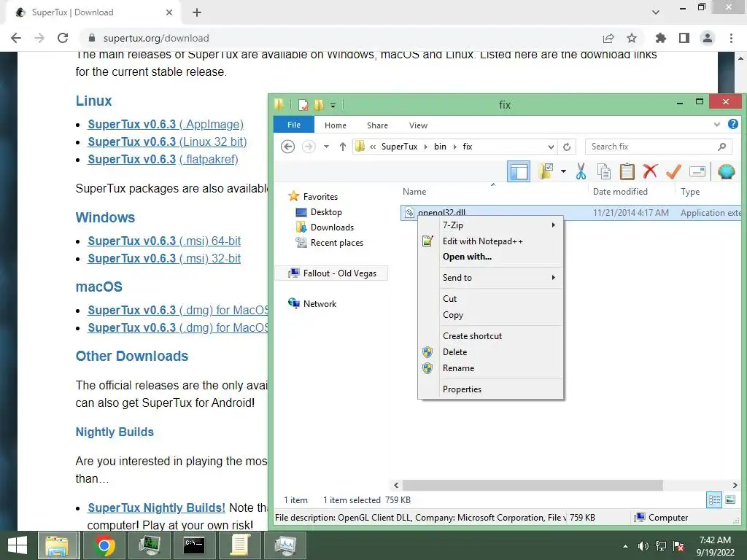The height and width of the screenshot is (560, 747).
Task: Toggle the preview pane layout icon in toolbar
Action: pos(519,171)
